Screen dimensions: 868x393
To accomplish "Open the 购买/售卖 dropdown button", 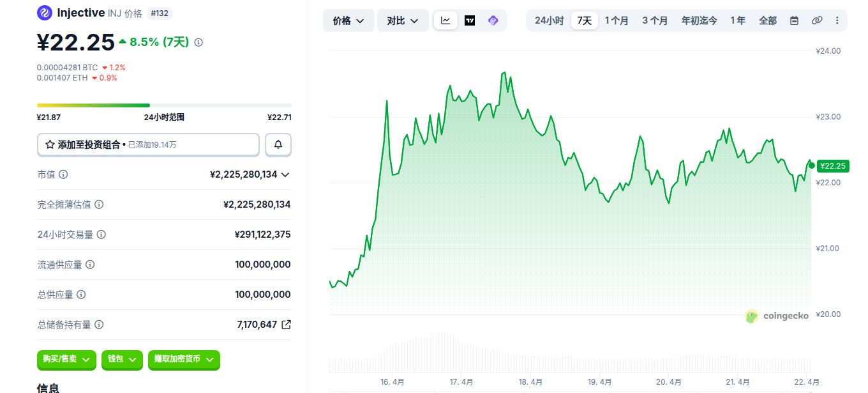I will click(67, 360).
